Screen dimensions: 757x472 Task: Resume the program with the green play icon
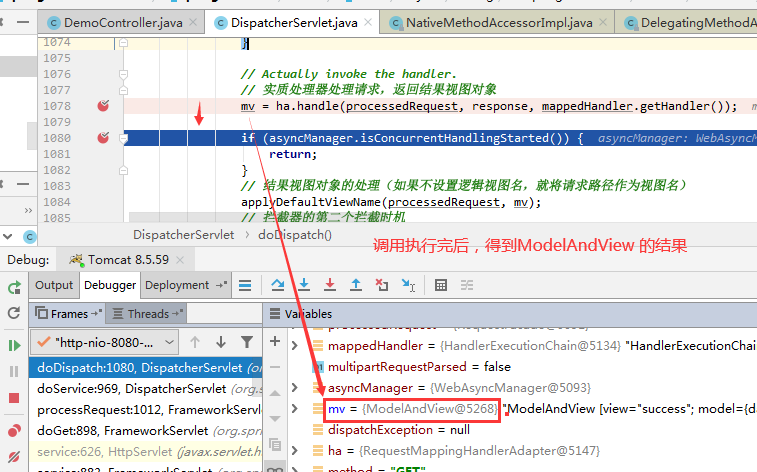coord(14,346)
